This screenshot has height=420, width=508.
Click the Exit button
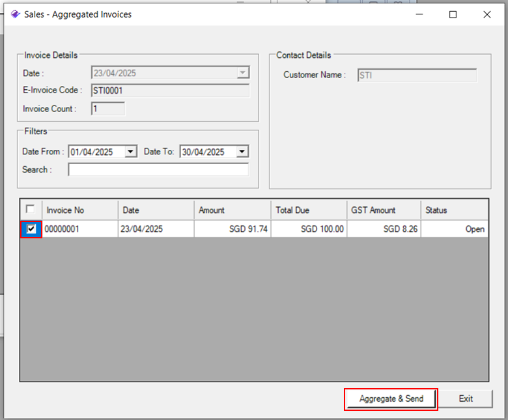pyautogui.click(x=466, y=399)
